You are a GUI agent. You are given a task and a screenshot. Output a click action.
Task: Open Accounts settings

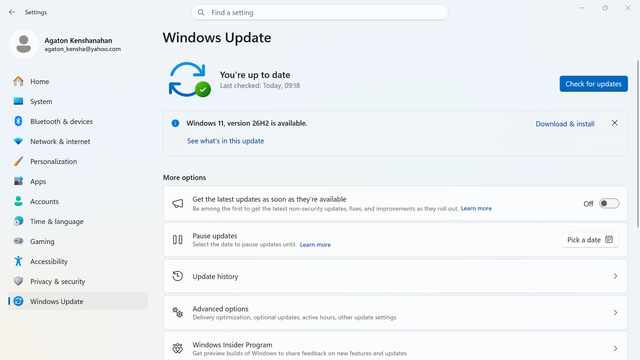coord(78,201)
